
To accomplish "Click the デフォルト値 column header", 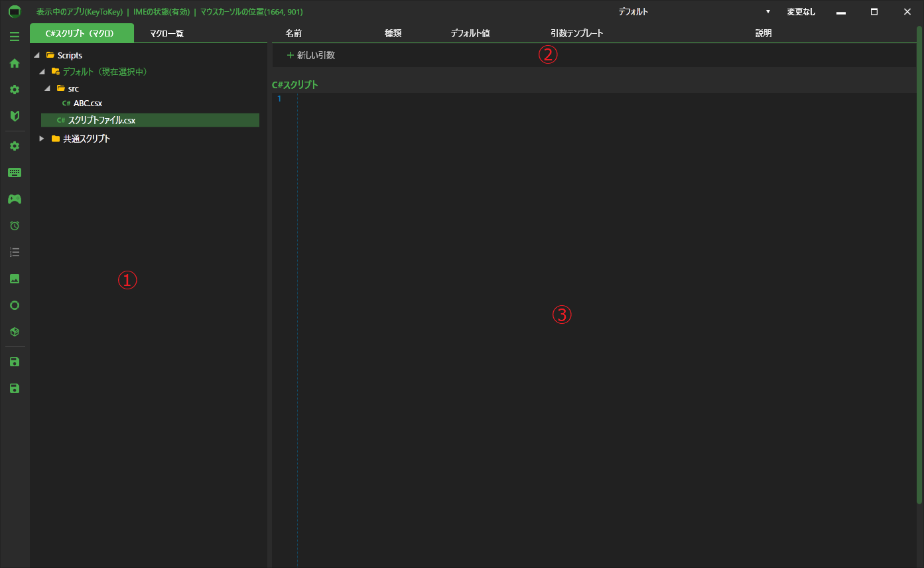I will tap(470, 33).
